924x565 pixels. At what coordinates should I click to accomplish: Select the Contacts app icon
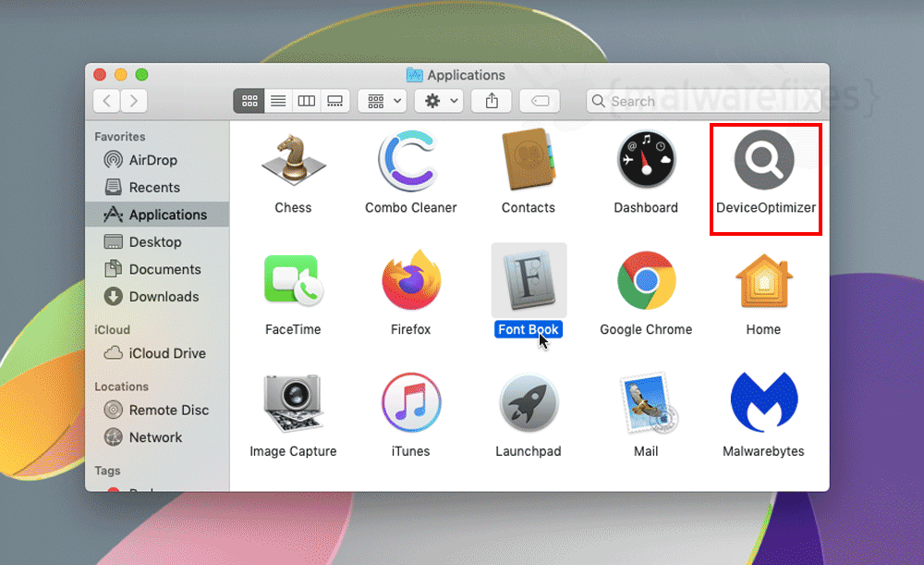coord(528,159)
